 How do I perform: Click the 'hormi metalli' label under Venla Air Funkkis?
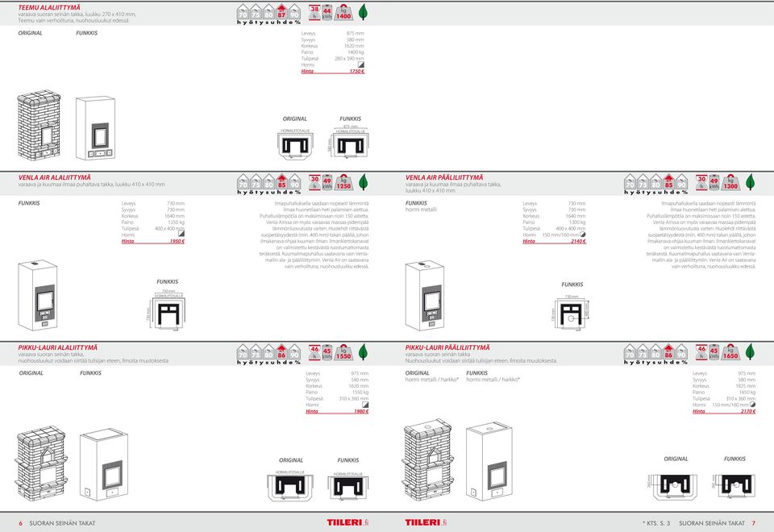[x=421, y=210]
